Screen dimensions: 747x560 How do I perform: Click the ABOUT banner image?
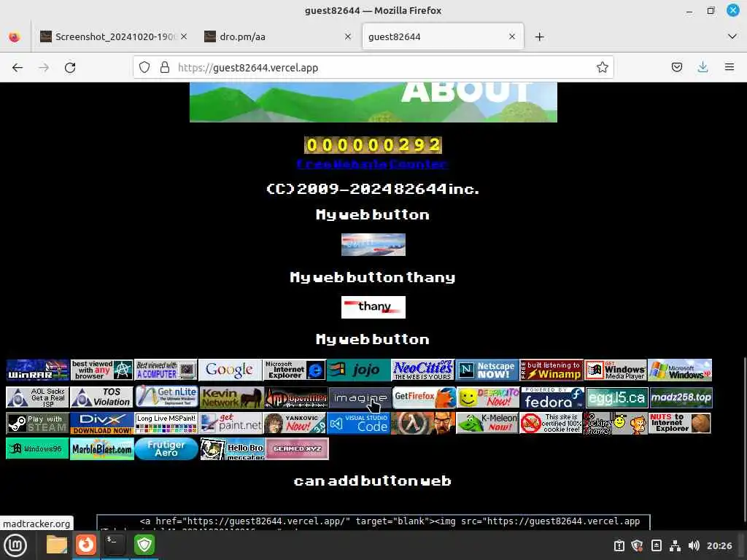coord(373,102)
